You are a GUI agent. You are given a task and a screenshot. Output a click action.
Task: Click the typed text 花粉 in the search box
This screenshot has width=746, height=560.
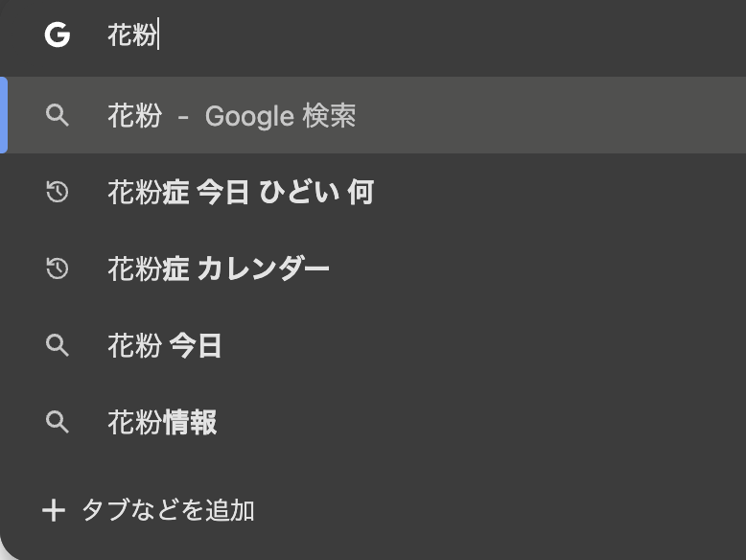click(x=132, y=36)
